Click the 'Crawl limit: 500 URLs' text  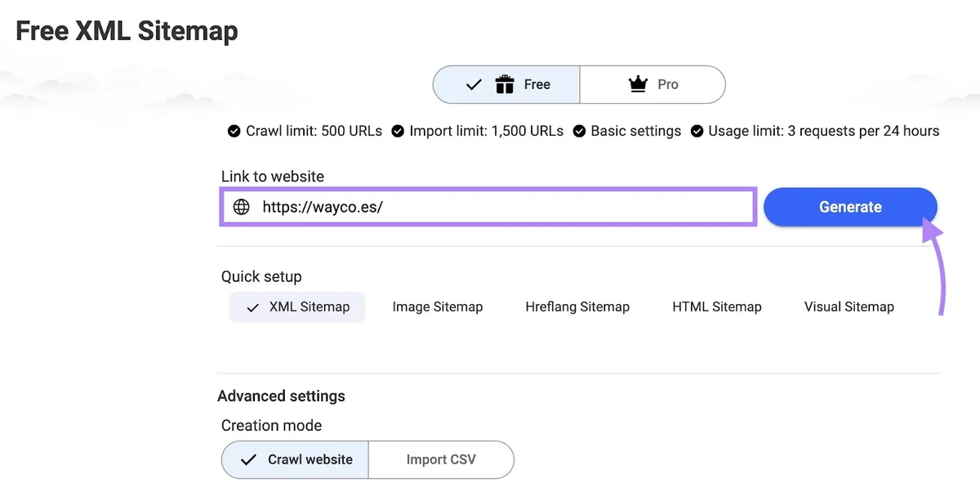(x=314, y=131)
